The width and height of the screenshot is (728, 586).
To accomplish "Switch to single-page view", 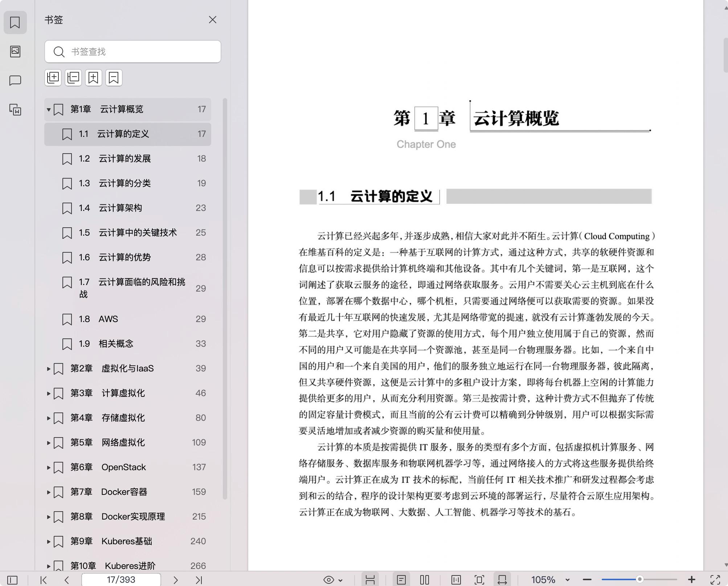I will [401, 580].
